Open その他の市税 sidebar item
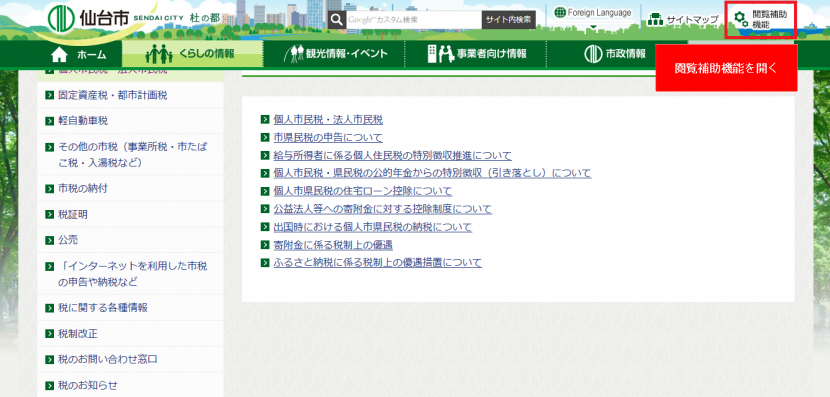This screenshot has height=397, width=830. click(130, 155)
